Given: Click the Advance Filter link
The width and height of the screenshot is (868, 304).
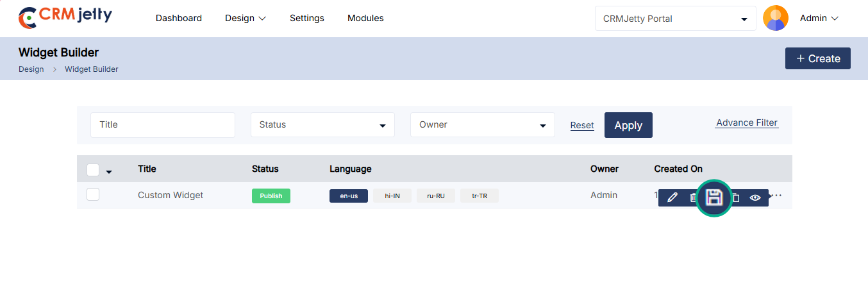Looking at the screenshot, I should (x=746, y=122).
